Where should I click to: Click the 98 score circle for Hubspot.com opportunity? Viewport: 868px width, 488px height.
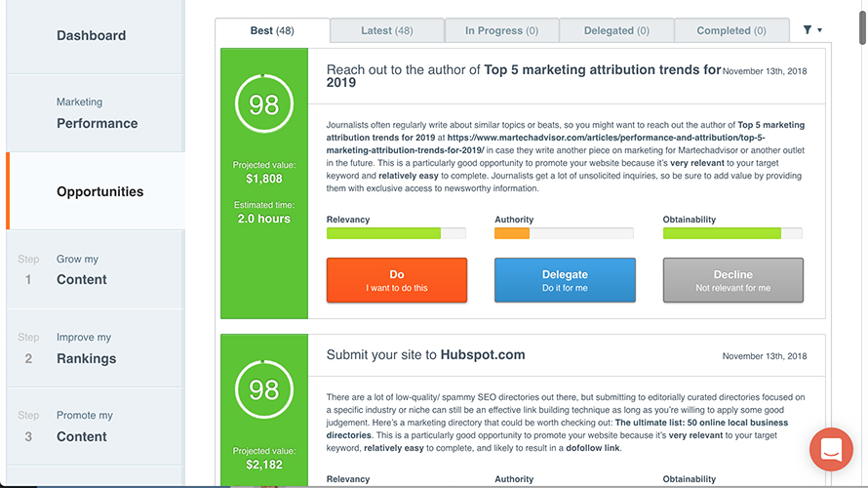263,389
